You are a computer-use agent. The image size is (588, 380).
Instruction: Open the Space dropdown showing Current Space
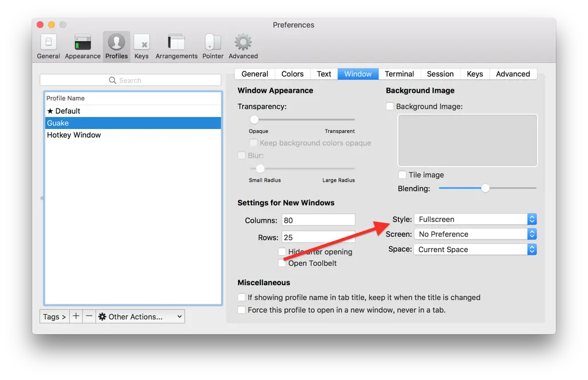click(475, 249)
